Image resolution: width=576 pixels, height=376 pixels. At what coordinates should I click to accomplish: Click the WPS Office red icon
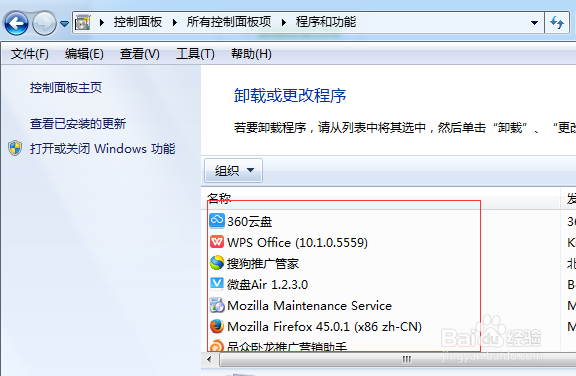(x=217, y=242)
